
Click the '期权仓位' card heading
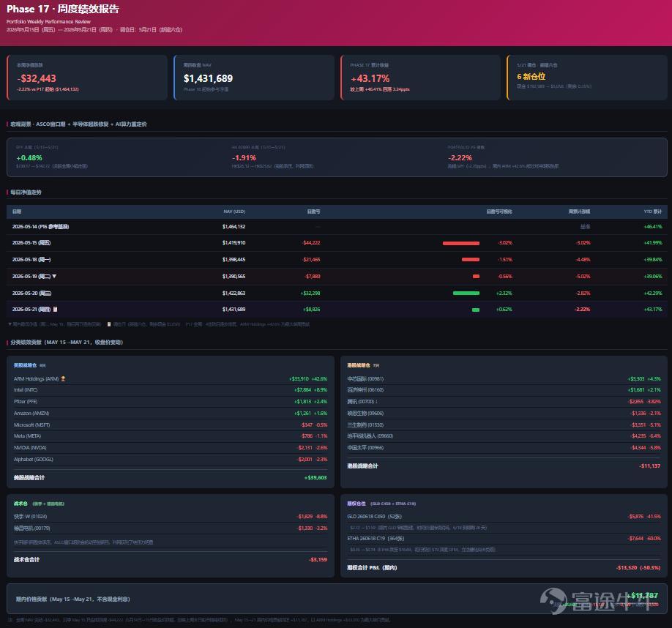356,504
